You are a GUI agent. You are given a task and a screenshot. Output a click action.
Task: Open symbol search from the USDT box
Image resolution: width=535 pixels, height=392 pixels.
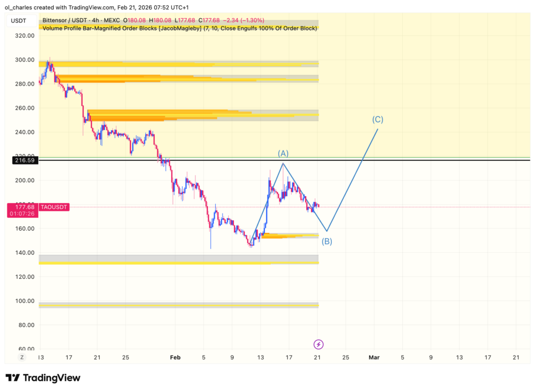point(21,20)
